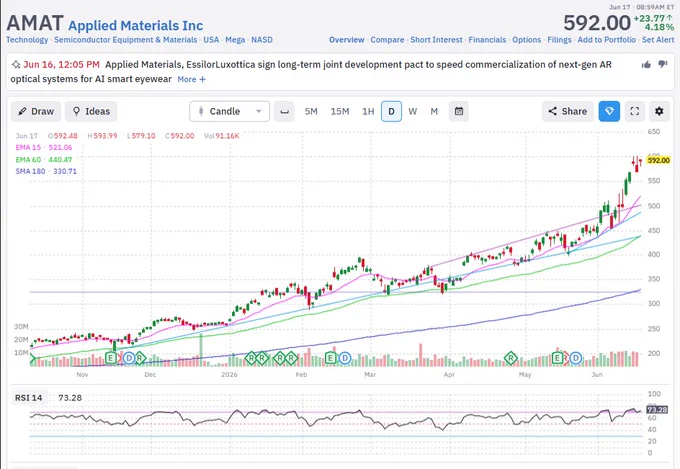
Task: Click the May earnings E marker
Action: pos(557,358)
